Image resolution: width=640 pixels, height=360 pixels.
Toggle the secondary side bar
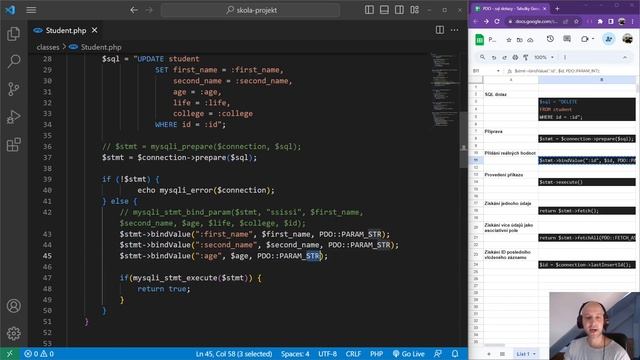(399, 10)
